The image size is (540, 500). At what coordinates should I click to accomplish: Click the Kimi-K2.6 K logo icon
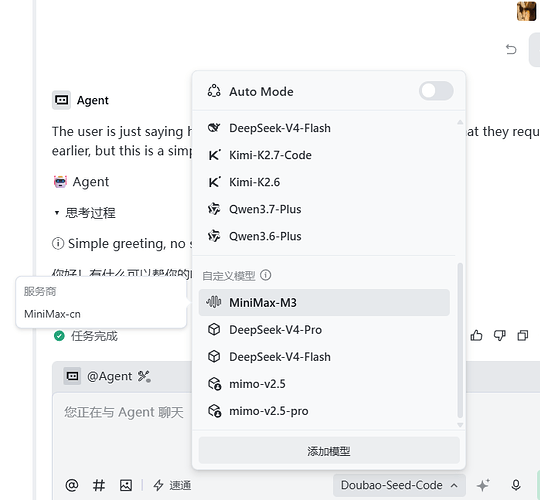point(214,182)
